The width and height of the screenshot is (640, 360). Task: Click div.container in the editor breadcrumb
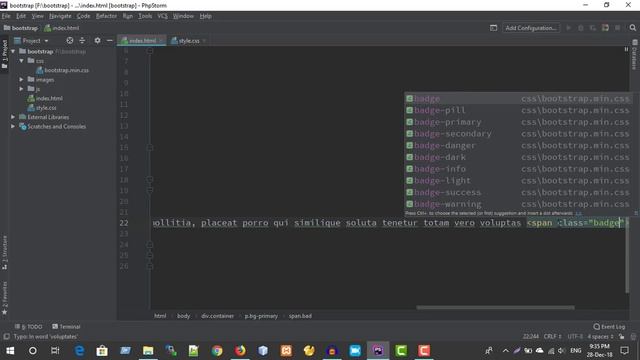217,316
